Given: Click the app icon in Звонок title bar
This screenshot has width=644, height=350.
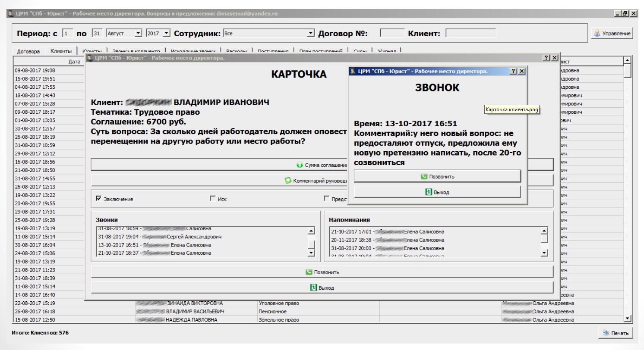Looking at the screenshot, I should (x=353, y=71).
